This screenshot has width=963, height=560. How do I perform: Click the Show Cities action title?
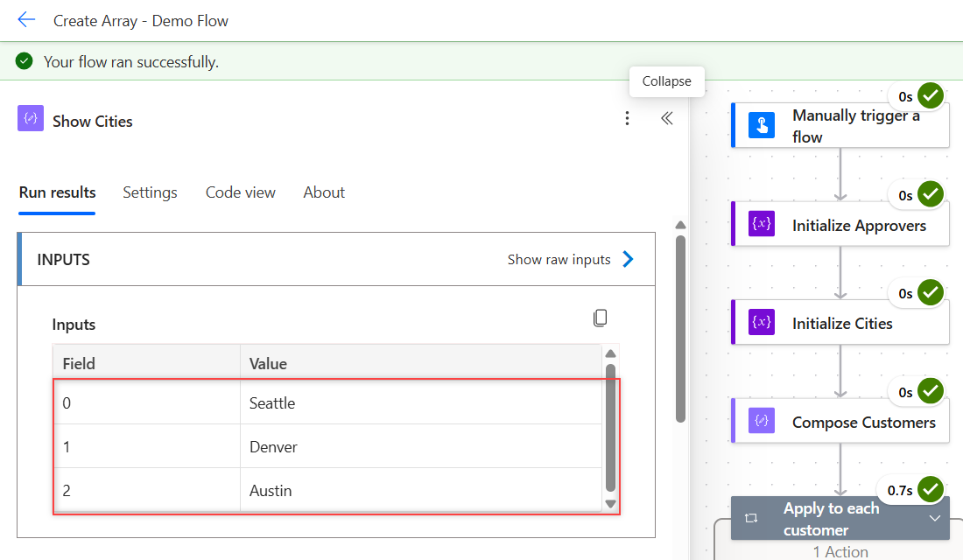[93, 122]
